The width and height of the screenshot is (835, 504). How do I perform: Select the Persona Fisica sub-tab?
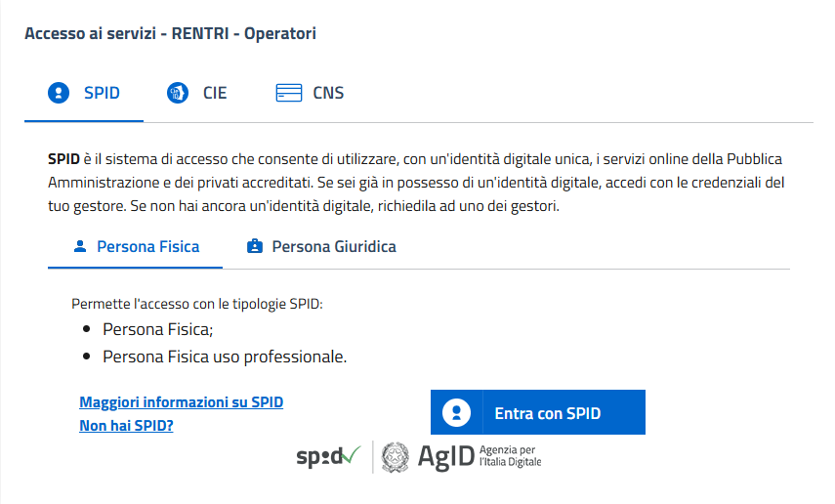(x=136, y=247)
